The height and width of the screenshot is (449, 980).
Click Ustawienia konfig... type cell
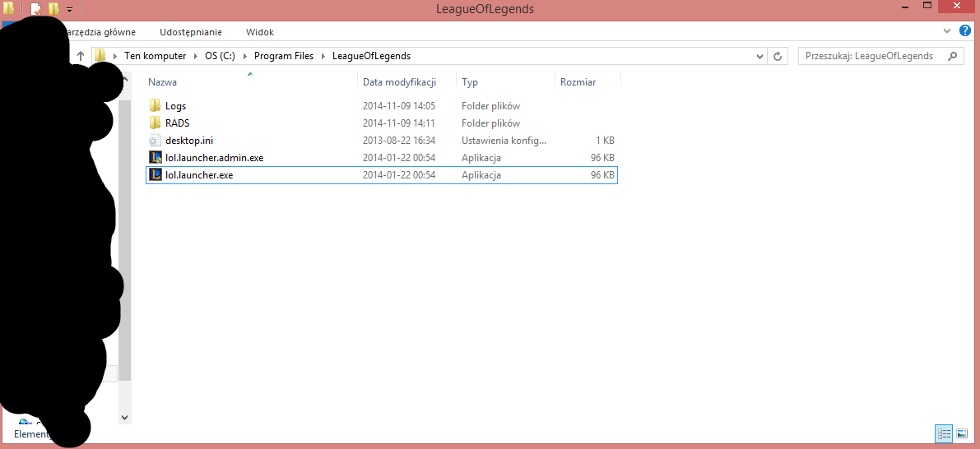504,141
